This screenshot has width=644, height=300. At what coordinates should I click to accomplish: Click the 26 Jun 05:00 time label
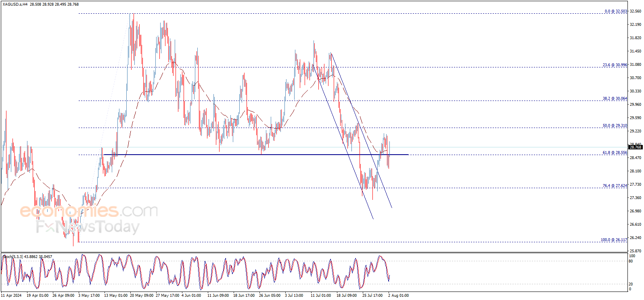(x=270, y=296)
